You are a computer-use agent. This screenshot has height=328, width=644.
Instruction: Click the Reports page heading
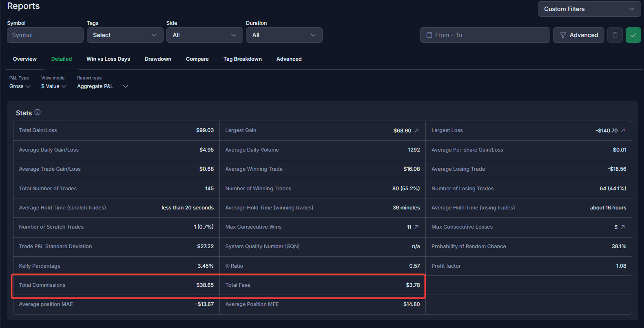23,6
